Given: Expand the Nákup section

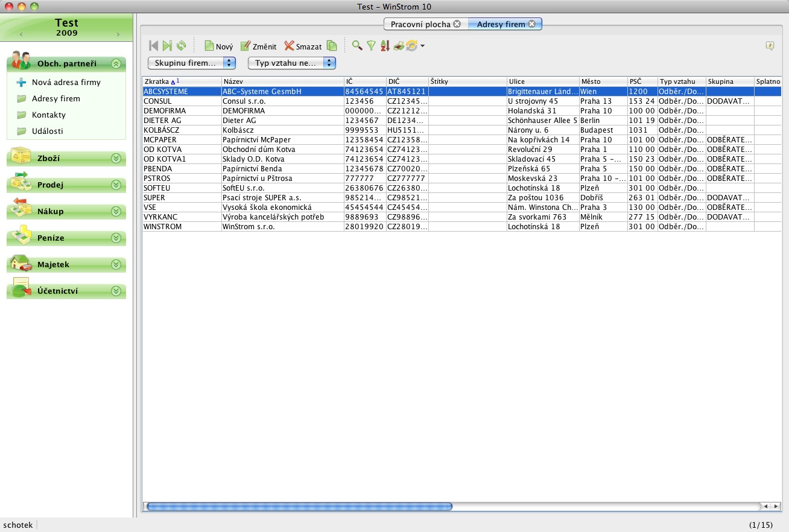Looking at the screenshot, I should click(x=116, y=211).
